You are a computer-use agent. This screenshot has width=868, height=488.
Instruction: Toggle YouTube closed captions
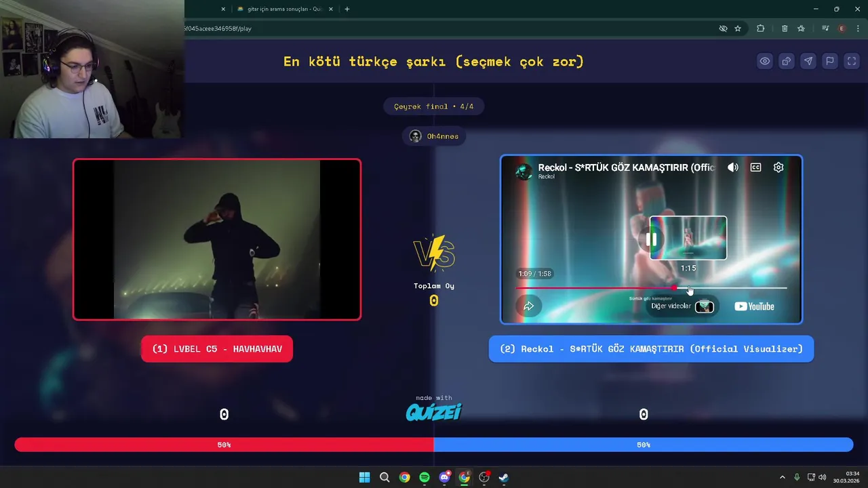[x=755, y=167]
